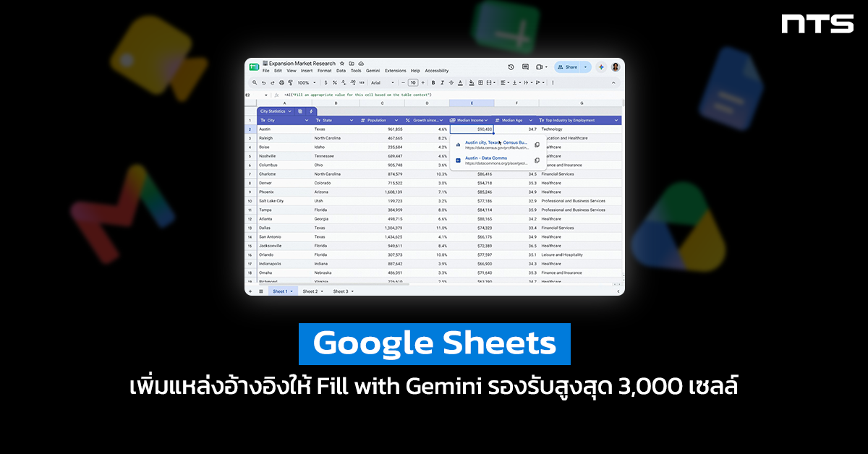Click the user profile avatar
This screenshot has height=454, width=868.
point(616,67)
